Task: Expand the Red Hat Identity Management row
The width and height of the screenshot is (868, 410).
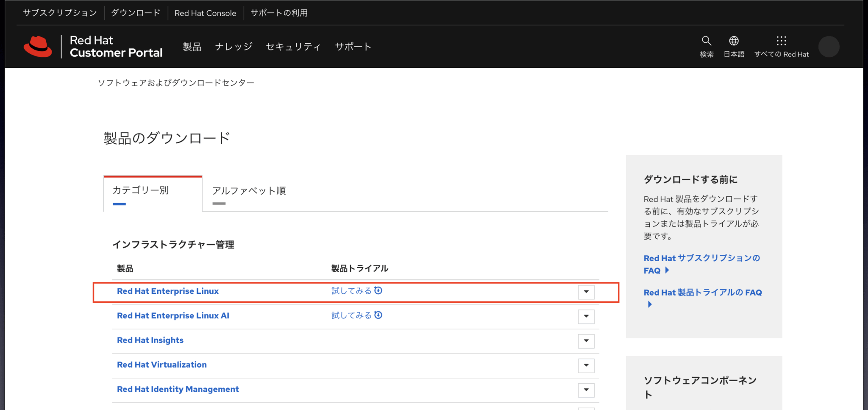Action: point(586,390)
